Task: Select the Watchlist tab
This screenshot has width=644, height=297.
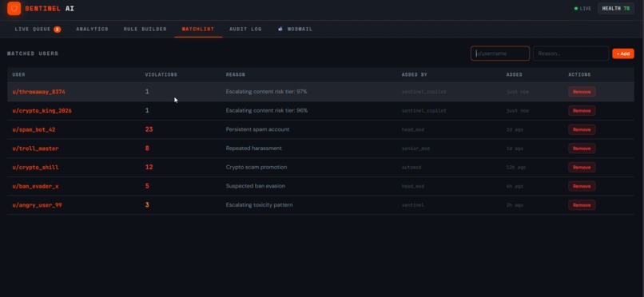Action: (198, 29)
